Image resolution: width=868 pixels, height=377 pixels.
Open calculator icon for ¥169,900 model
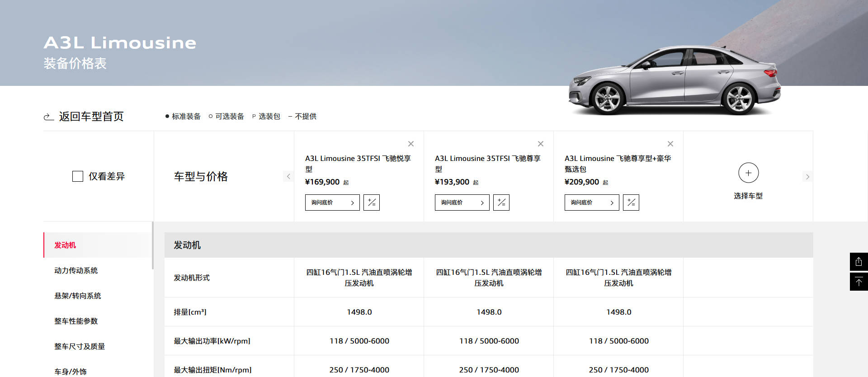point(372,203)
